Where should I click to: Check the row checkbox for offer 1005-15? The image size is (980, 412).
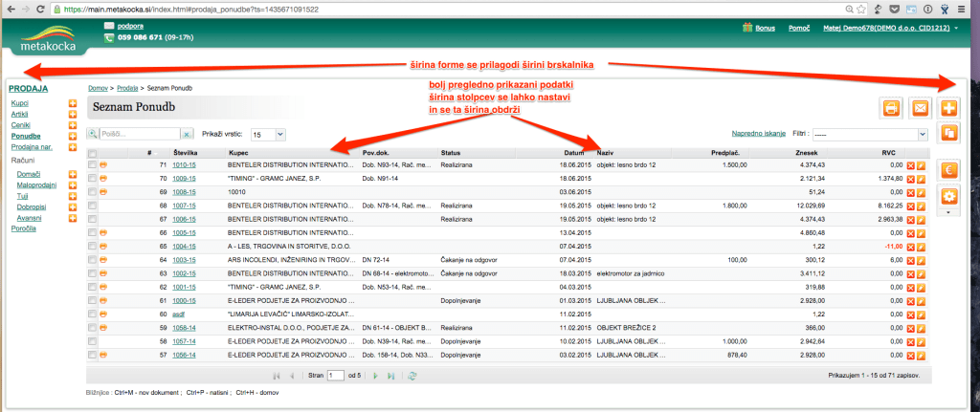click(x=93, y=232)
